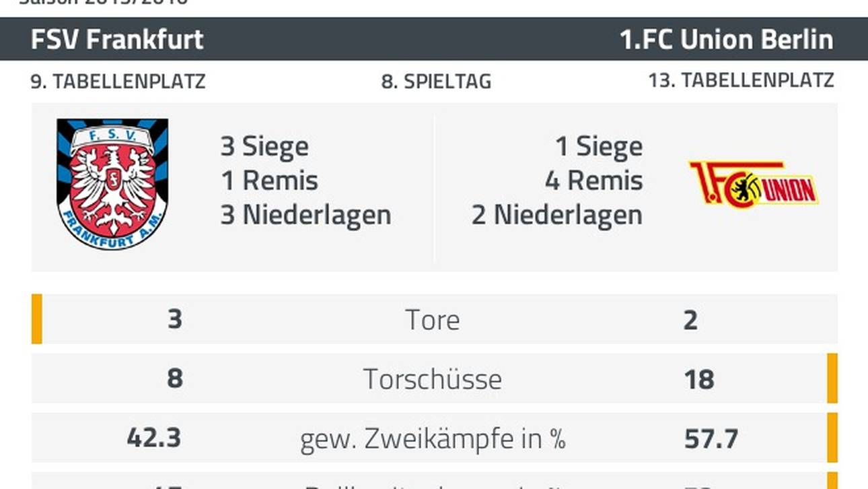Viewport: 868px width, 489px height.
Task: Click the 9. TABELLENPLATZ label
Action: tap(118, 81)
